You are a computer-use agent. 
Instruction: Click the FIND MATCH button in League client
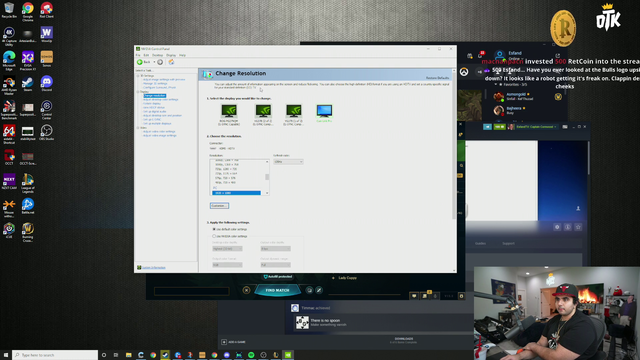[x=278, y=290]
